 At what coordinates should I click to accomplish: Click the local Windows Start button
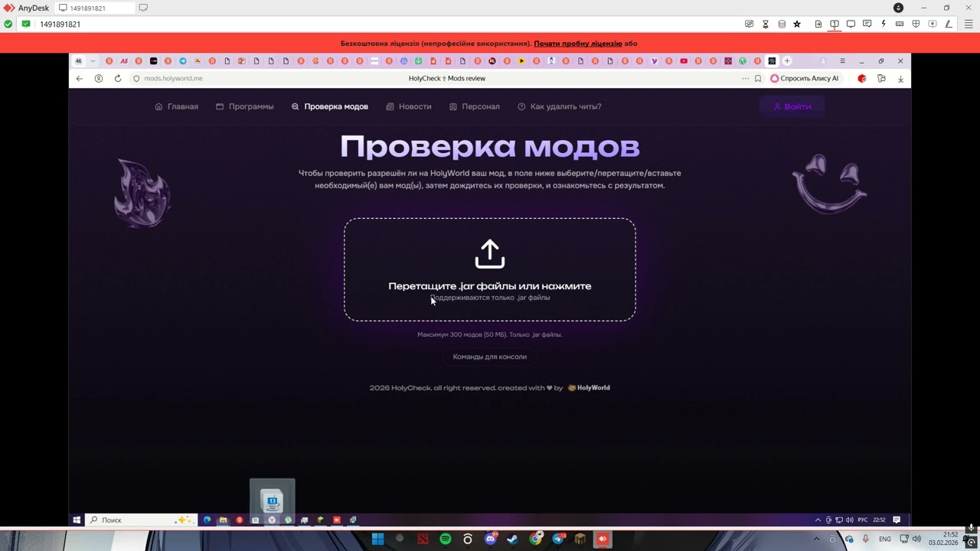[377, 540]
